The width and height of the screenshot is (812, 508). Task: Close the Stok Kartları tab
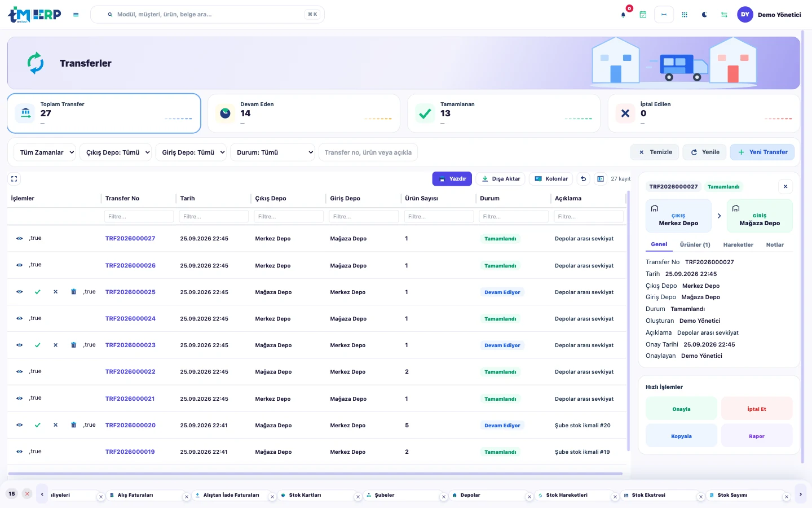pyautogui.click(x=358, y=497)
